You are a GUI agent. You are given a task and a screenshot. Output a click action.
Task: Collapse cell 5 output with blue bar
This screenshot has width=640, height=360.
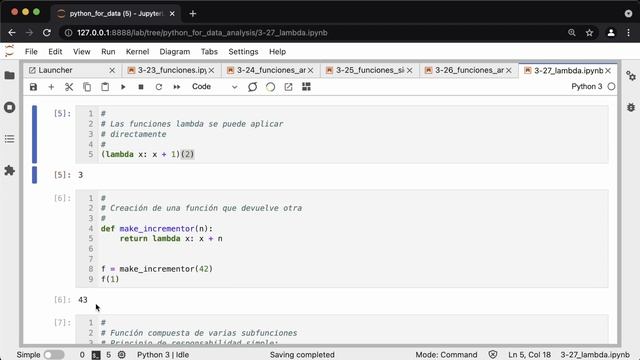(x=35, y=175)
